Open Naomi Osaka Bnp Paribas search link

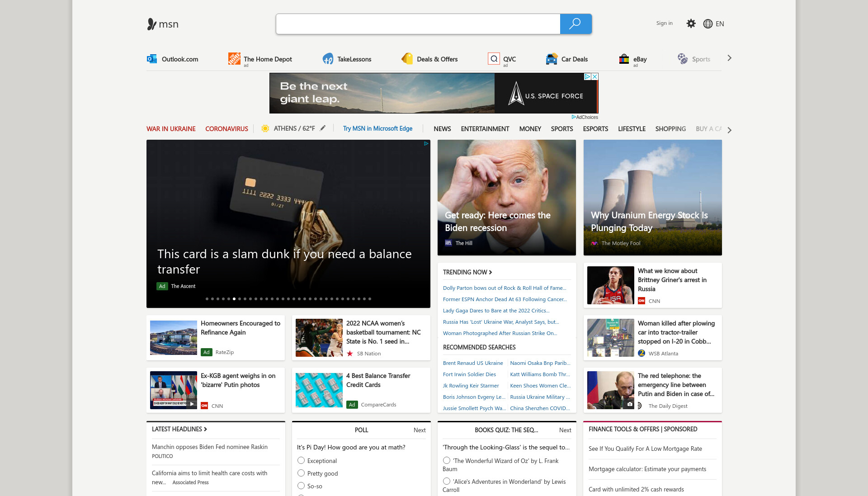point(540,363)
